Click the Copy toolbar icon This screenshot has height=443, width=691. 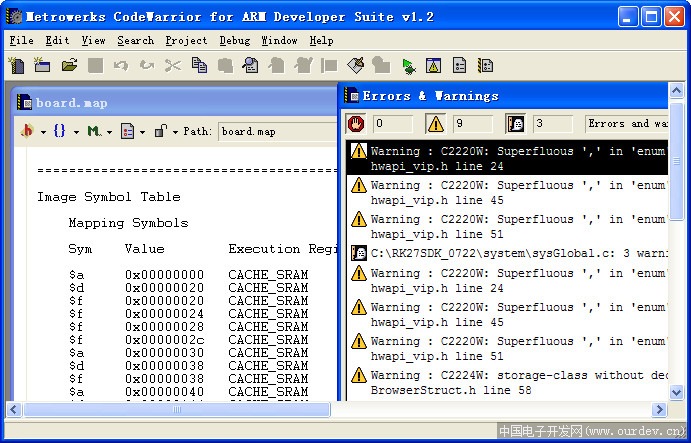[x=199, y=66]
